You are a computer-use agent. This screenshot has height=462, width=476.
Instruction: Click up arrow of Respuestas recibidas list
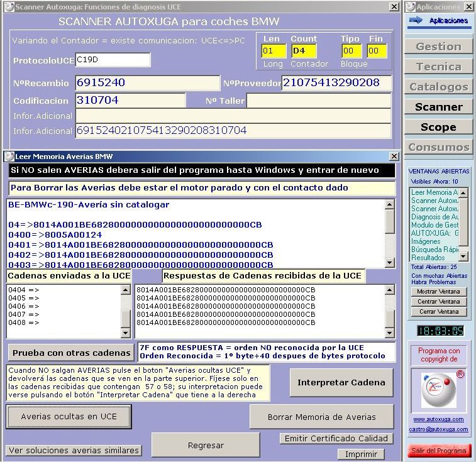pyautogui.click(x=389, y=290)
